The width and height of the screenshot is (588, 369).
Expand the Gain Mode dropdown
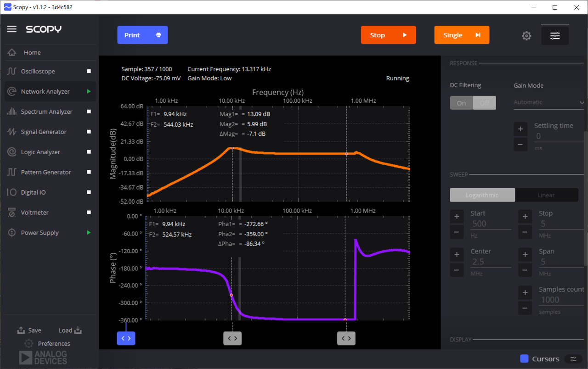click(x=548, y=102)
